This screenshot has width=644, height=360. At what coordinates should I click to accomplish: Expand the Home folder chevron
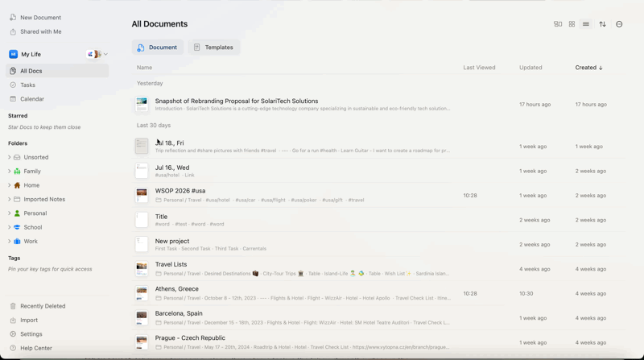(9, 185)
